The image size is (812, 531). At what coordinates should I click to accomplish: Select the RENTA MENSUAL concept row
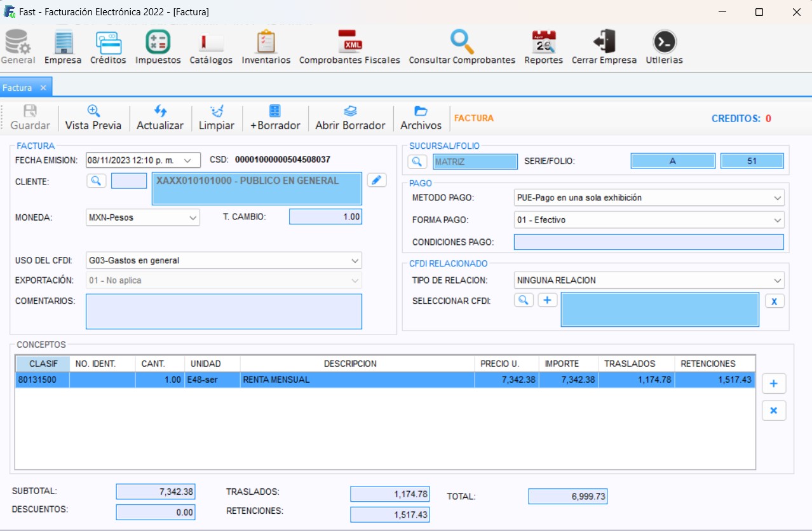pyautogui.click(x=356, y=380)
